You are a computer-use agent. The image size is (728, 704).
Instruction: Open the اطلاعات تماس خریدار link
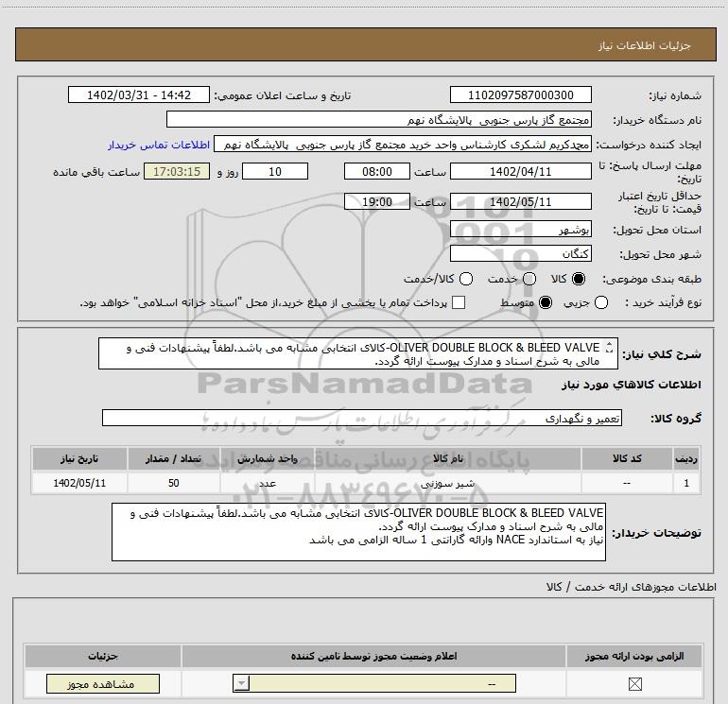pyautogui.click(x=159, y=145)
